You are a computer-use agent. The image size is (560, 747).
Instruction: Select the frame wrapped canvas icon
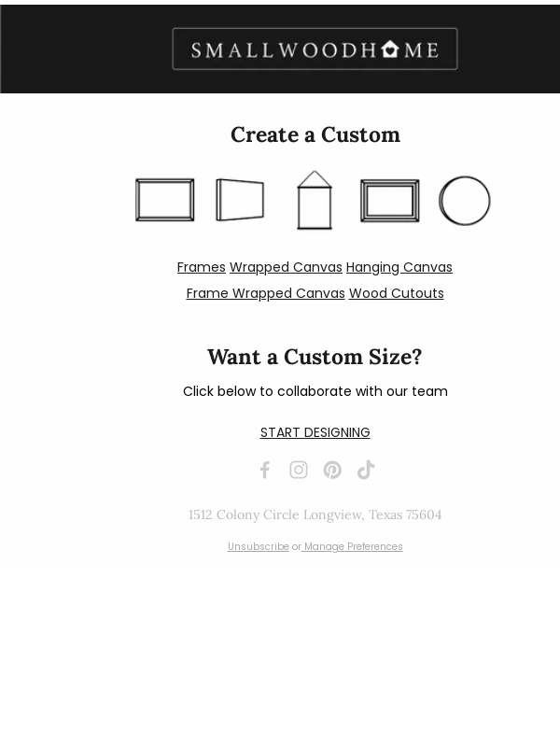390,201
